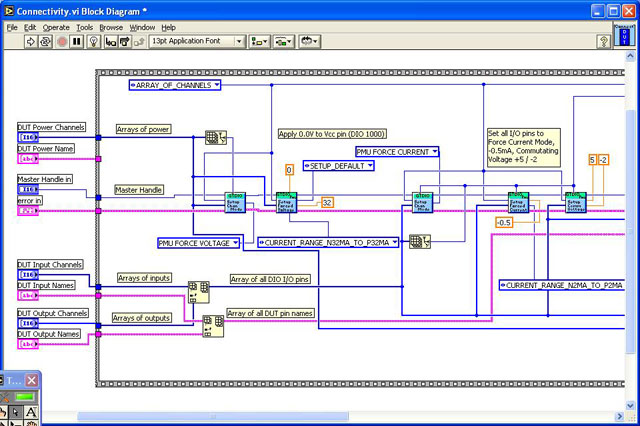Select the Master Handle label

pyautogui.click(x=138, y=190)
